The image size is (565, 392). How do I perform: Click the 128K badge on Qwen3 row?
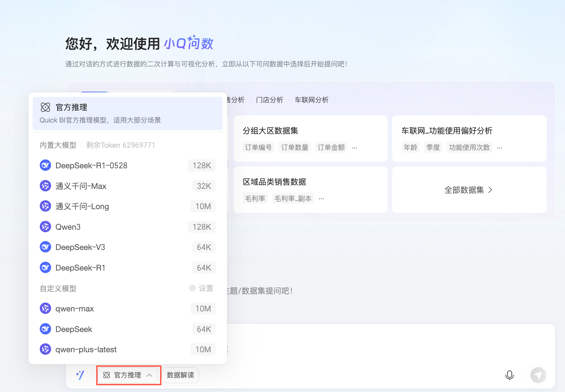[202, 227]
